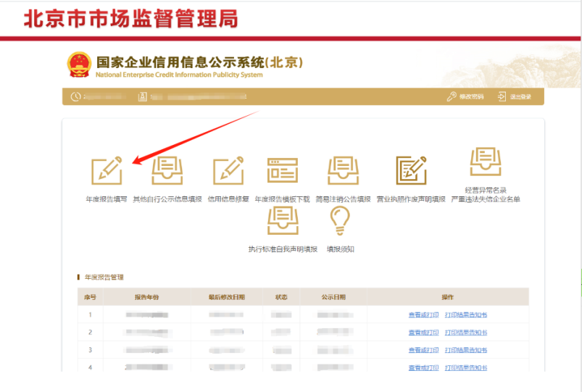The image size is (582, 392).
Task: Click the 执行标准自我声明填报 label
Action: pyautogui.click(x=283, y=249)
